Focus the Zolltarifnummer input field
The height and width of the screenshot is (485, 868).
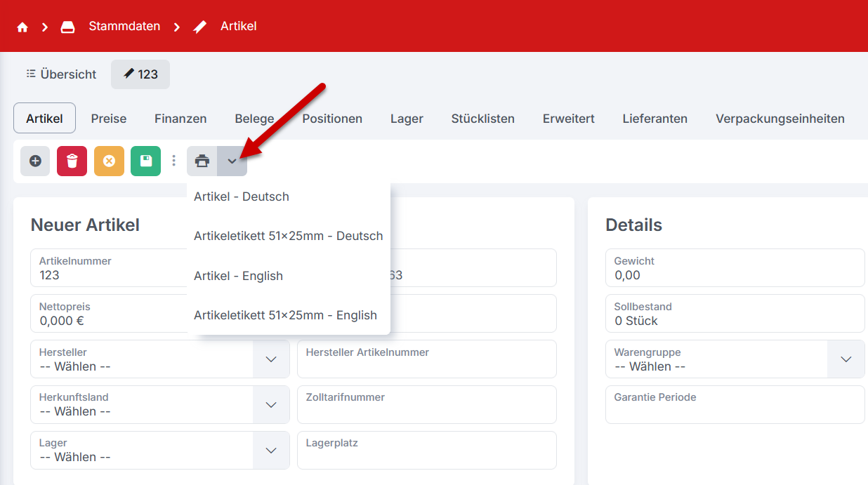tap(426, 411)
